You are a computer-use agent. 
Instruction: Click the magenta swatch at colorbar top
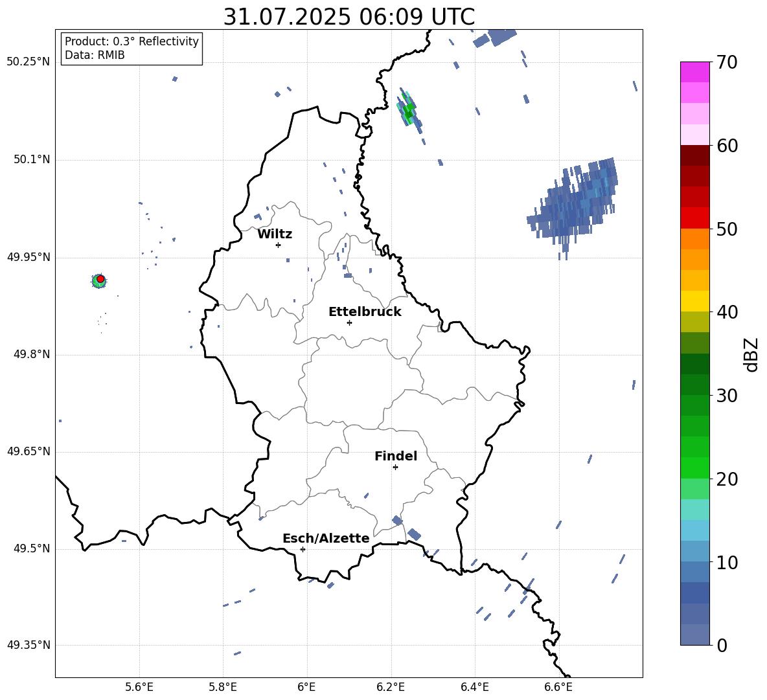coord(694,72)
